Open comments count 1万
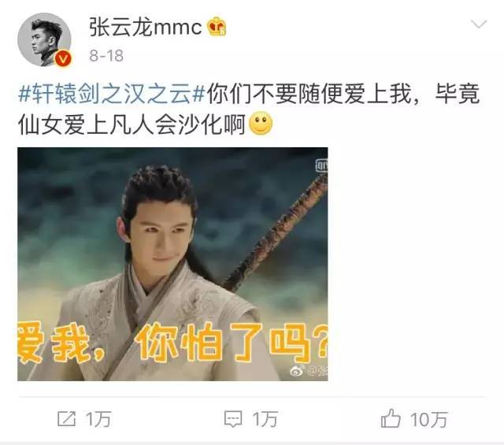This screenshot has width=504, height=445. point(265,419)
